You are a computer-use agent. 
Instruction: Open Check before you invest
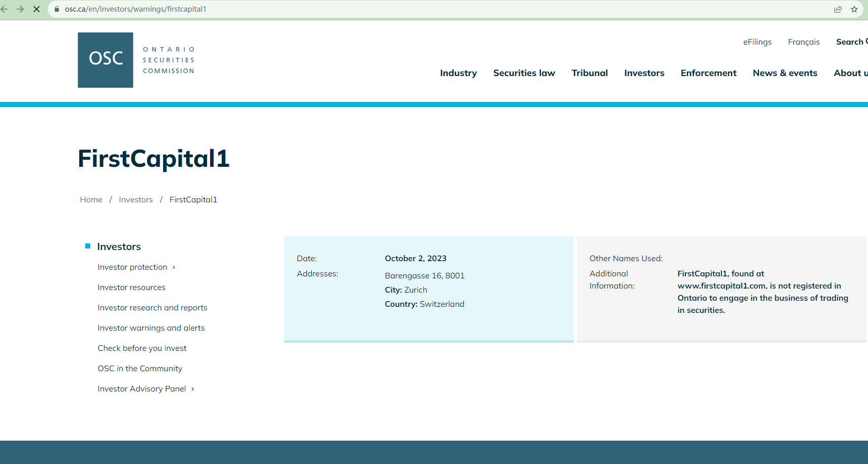[142, 348]
